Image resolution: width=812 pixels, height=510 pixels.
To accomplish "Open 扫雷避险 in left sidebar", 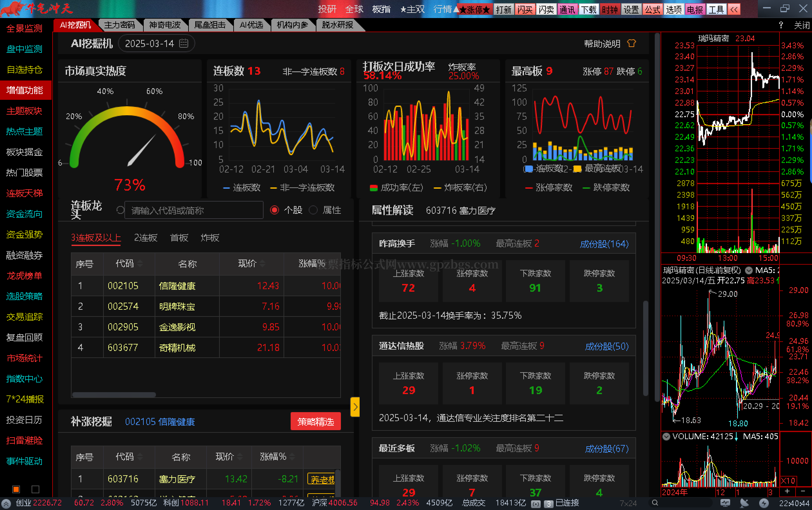I will point(24,440).
